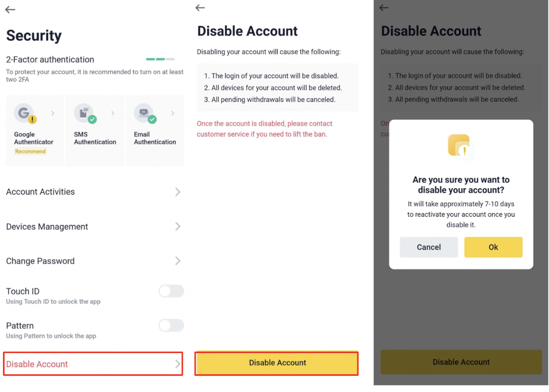Screen dimensions: 549x392
Task: Click the warning icon in confirmation dialog
Action: coord(460,147)
